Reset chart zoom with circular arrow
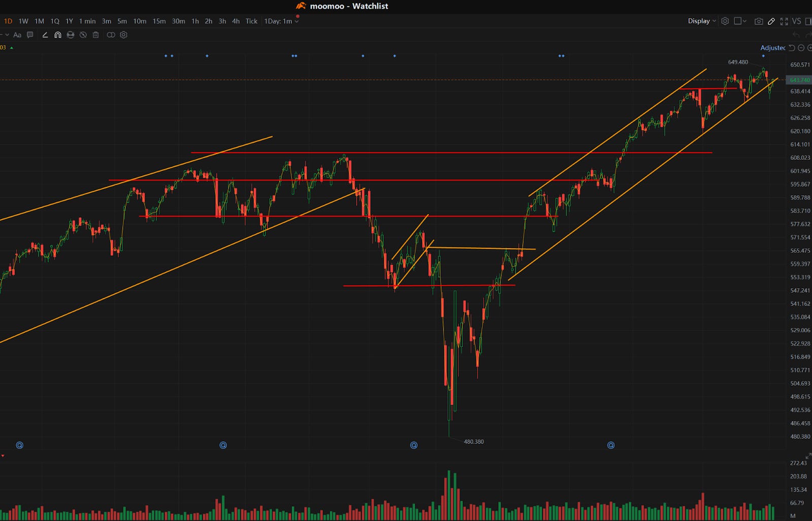This screenshot has width=812, height=521. pos(792,48)
